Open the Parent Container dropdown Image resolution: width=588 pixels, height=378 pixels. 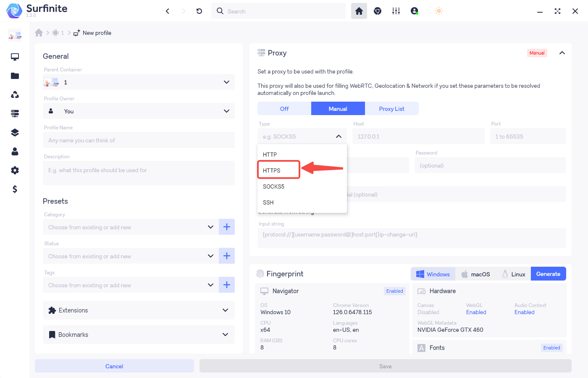coord(139,82)
